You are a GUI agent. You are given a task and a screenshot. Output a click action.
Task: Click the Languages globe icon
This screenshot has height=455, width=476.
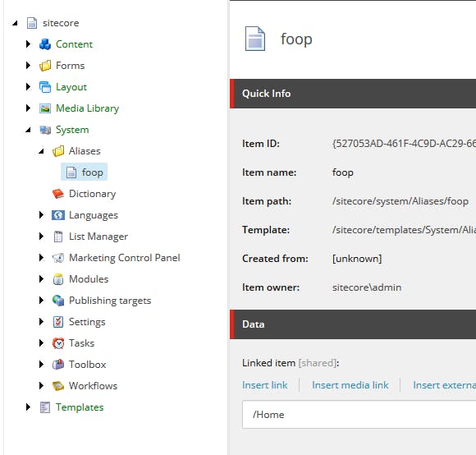[x=58, y=215]
